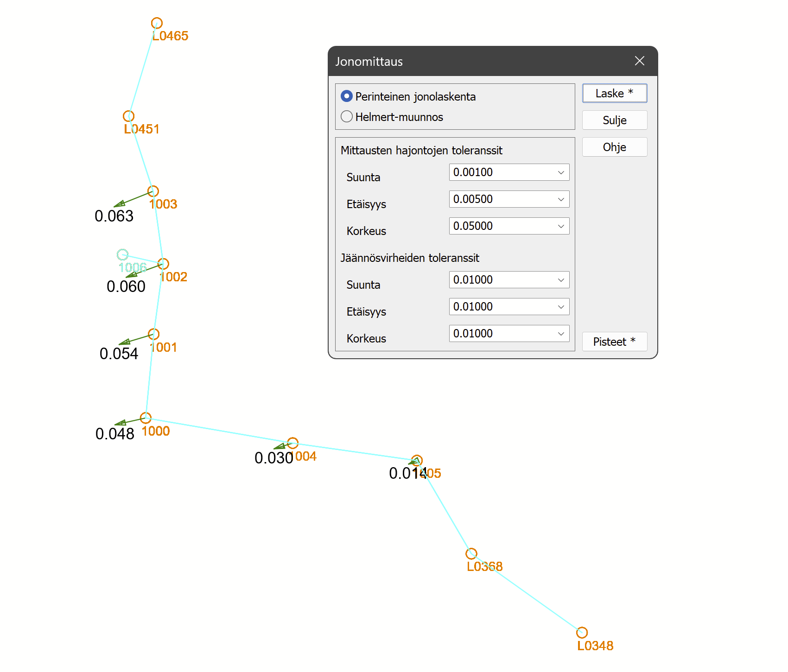Select the L0348 endpoint circle marker
The height and width of the screenshot is (672, 788).
pos(582,632)
